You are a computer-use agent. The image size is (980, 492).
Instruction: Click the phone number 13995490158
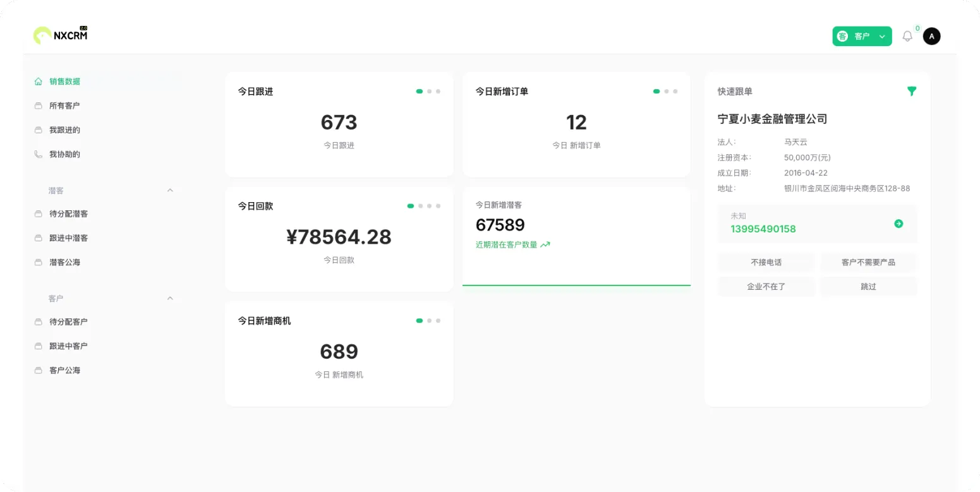pyautogui.click(x=763, y=229)
